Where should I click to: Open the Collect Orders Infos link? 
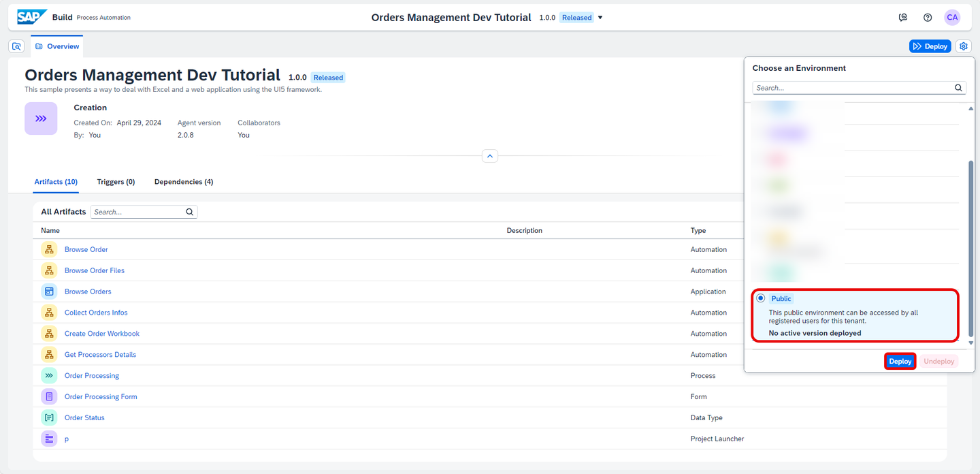[96, 313]
